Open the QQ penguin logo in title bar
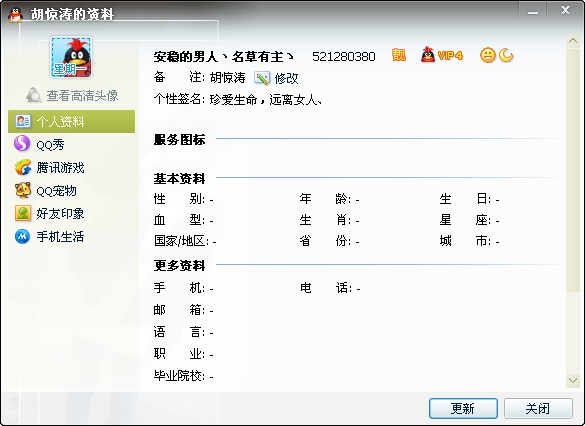Viewport: 585px width, 426px height. tap(16, 15)
